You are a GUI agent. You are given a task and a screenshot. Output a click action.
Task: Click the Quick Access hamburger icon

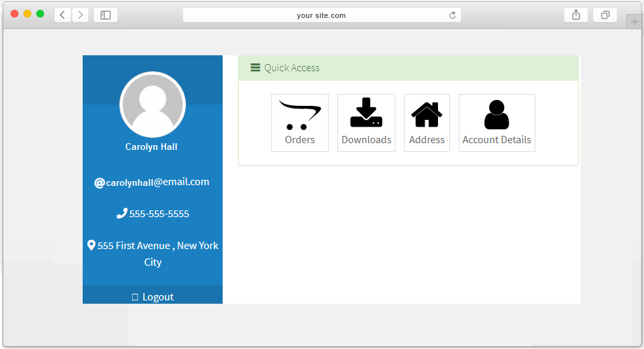click(x=255, y=68)
